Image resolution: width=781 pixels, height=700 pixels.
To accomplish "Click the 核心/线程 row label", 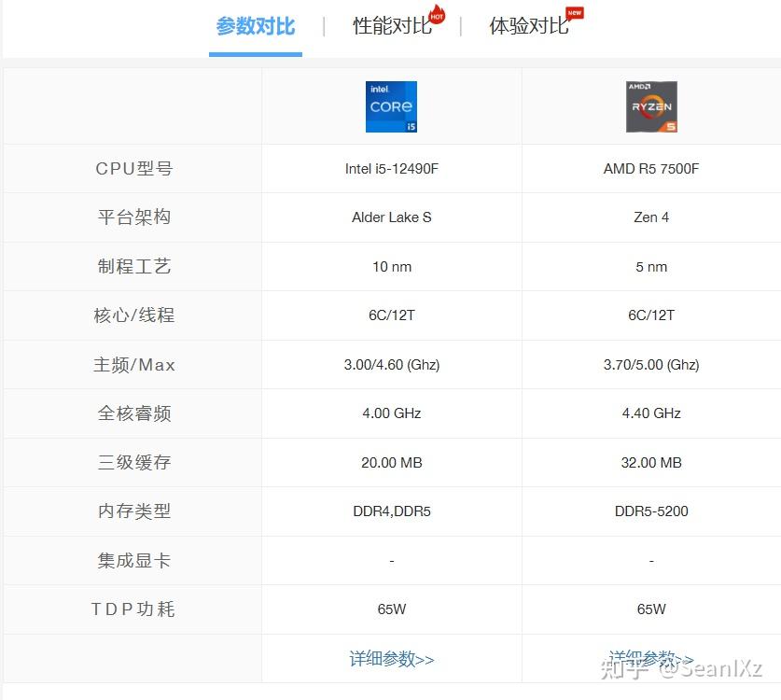I will 134,315.
